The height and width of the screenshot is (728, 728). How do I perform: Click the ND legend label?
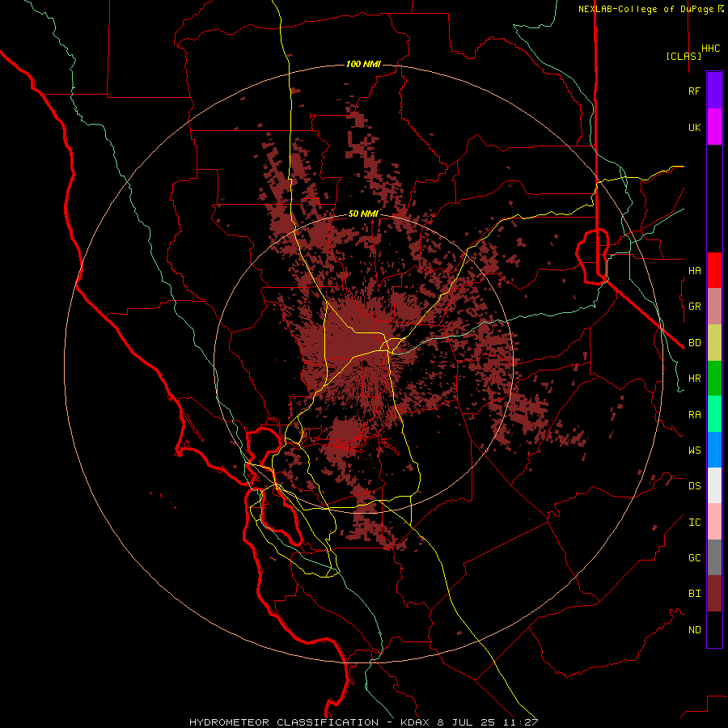click(694, 630)
